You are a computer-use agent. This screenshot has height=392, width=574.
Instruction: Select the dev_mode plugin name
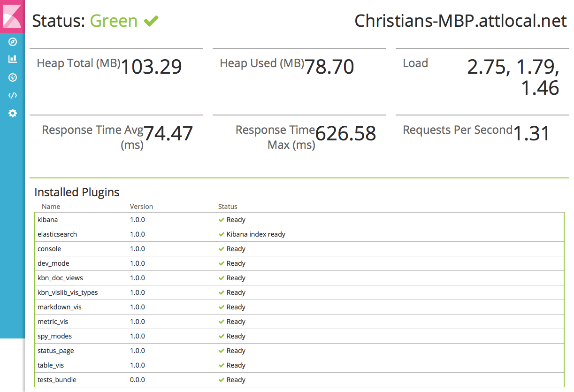[x=54, y=263]
